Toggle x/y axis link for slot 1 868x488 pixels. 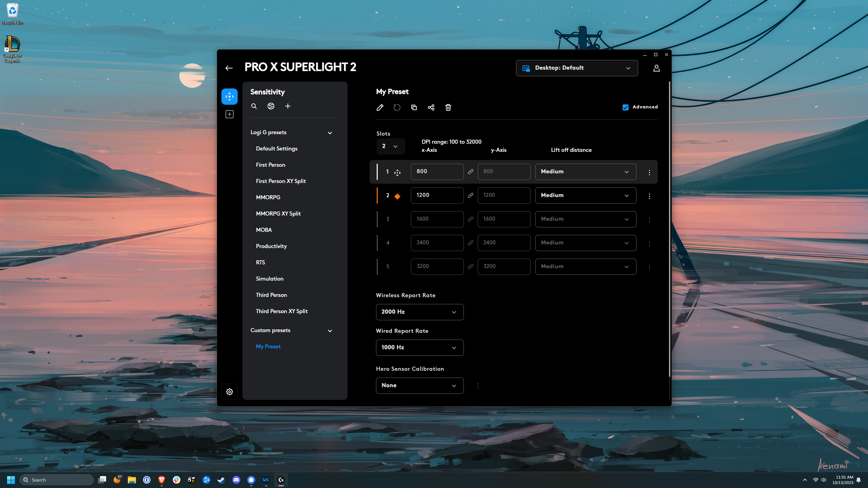(471, 172)
